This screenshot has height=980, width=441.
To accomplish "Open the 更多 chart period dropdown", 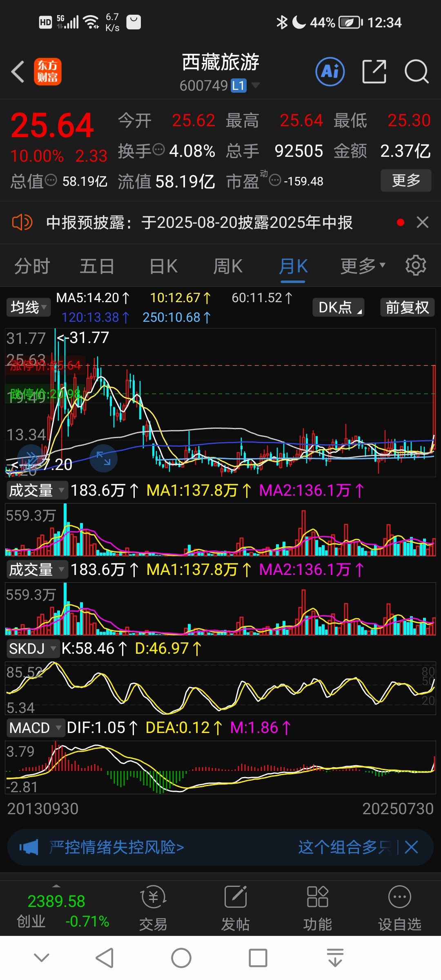I will pyautogui.click(x=363, y=266).
